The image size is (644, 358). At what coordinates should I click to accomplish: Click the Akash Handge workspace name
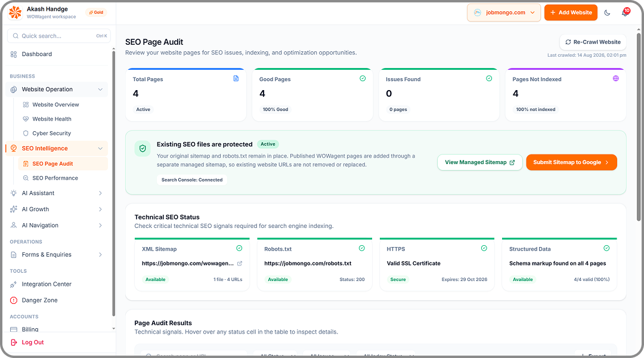click(x=47, y=9)
